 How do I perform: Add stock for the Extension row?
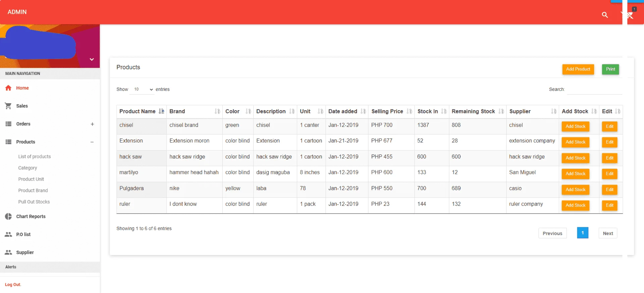576,142
